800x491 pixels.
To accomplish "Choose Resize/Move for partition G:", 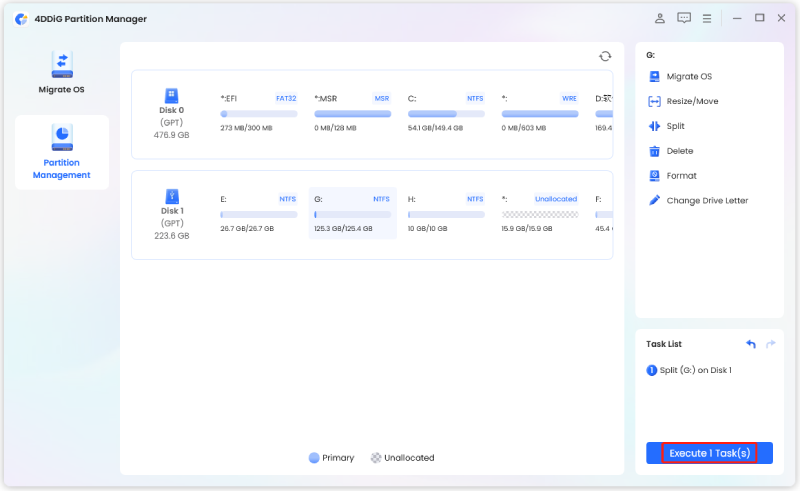I will pyautogui.click(x=683, y=101).
